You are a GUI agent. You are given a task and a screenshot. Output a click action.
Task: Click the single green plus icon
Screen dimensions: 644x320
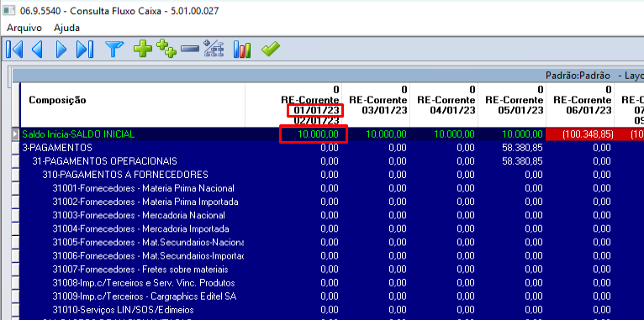(x=143, y=50)
